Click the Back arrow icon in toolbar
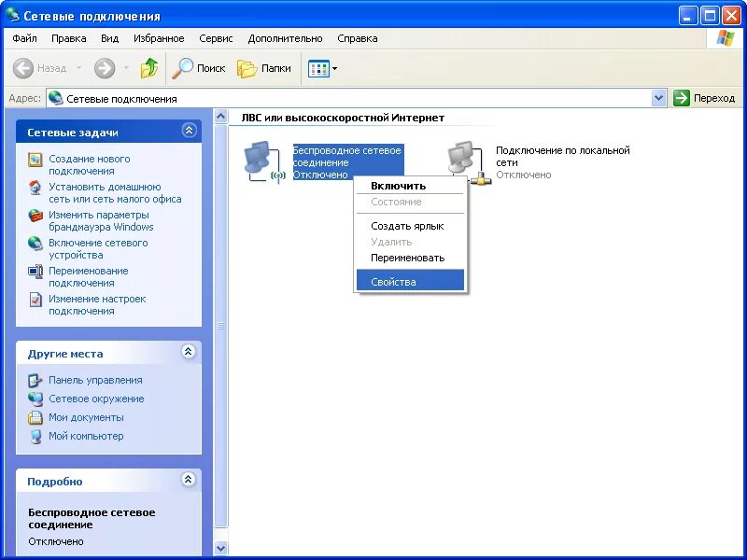 tap(22, 68)
